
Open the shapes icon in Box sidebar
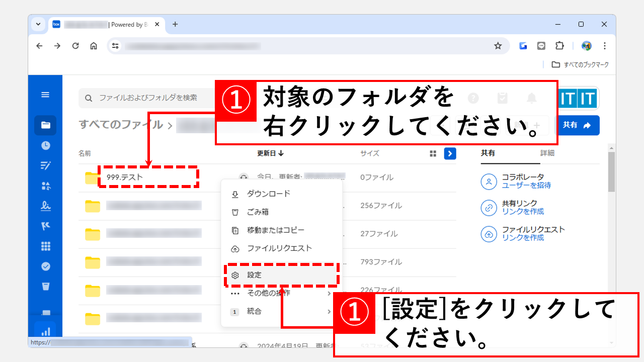(45, 186)
